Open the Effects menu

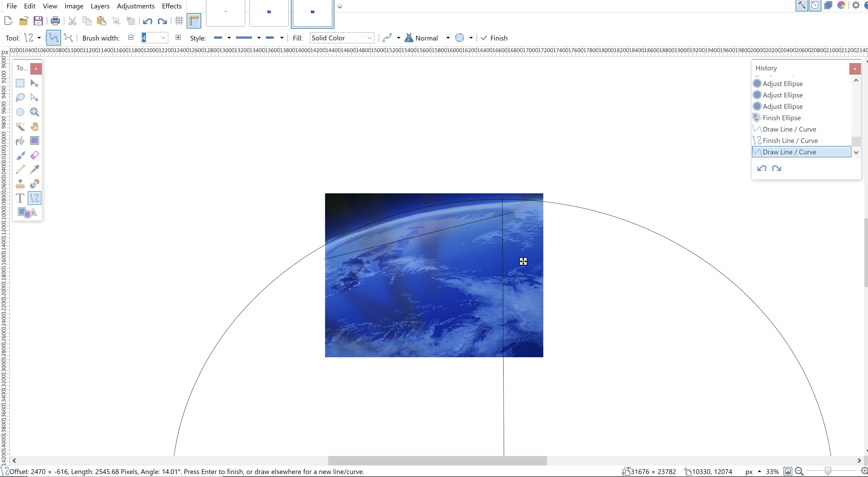pyautogui.click(x=172, y=6)
